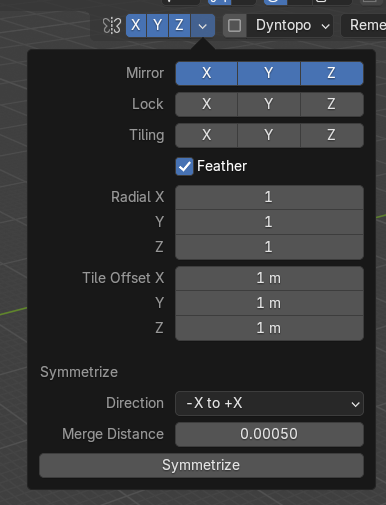Open the Dyntopo dropdown settings
Image resolution: width=386 pixels, height=505 pixels.
[289, 25]
